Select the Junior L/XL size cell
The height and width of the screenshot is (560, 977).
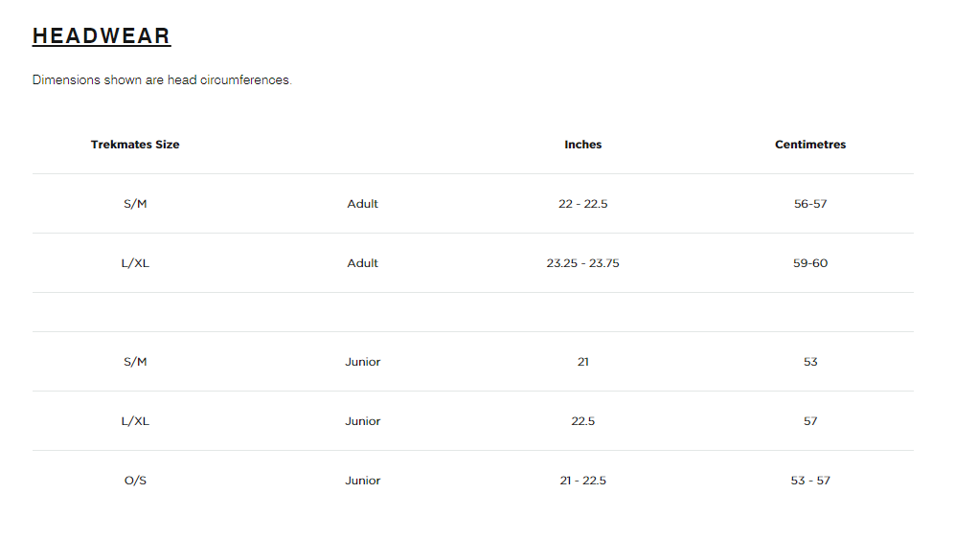pos(135,421)
